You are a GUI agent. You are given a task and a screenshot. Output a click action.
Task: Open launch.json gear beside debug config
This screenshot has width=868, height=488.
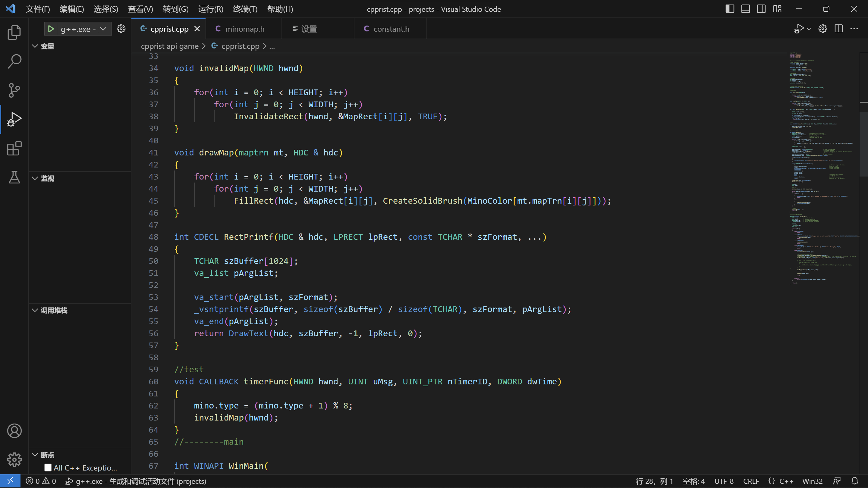[121, 29]
